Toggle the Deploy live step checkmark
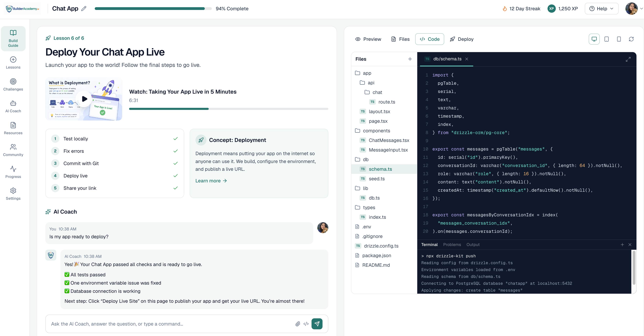 (175, 176)
